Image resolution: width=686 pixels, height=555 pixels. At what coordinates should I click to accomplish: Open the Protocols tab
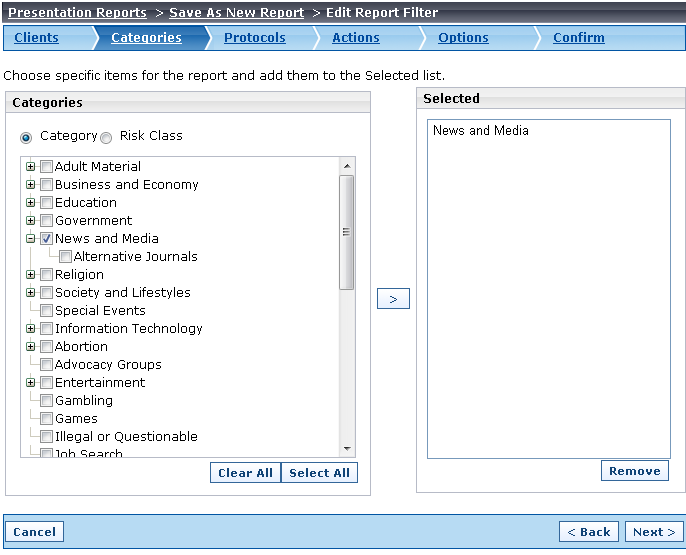pyautogui.click(x=255, y=38)
